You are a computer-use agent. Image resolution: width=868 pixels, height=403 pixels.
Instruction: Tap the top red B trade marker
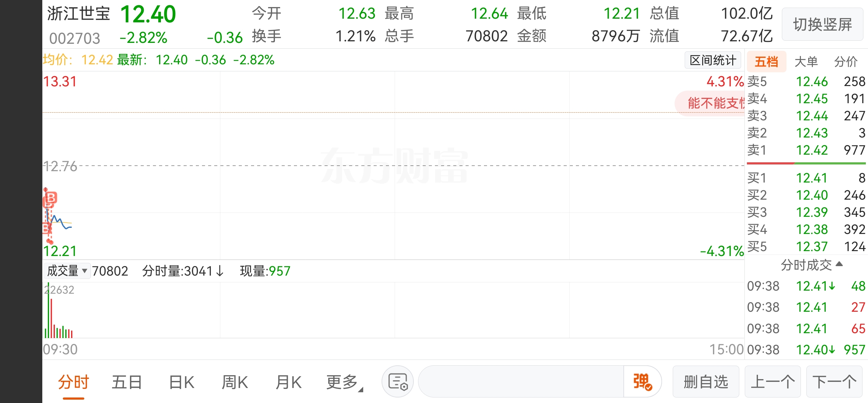[51, 198]
